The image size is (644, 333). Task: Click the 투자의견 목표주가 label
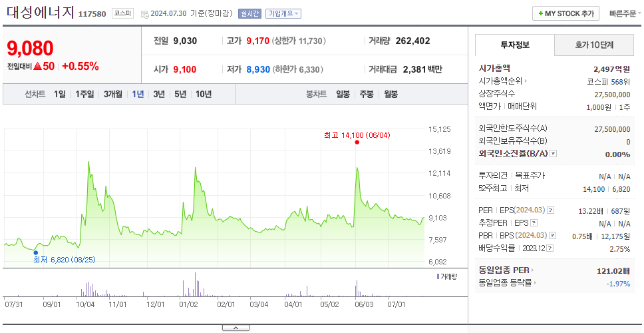coord(512,176)
